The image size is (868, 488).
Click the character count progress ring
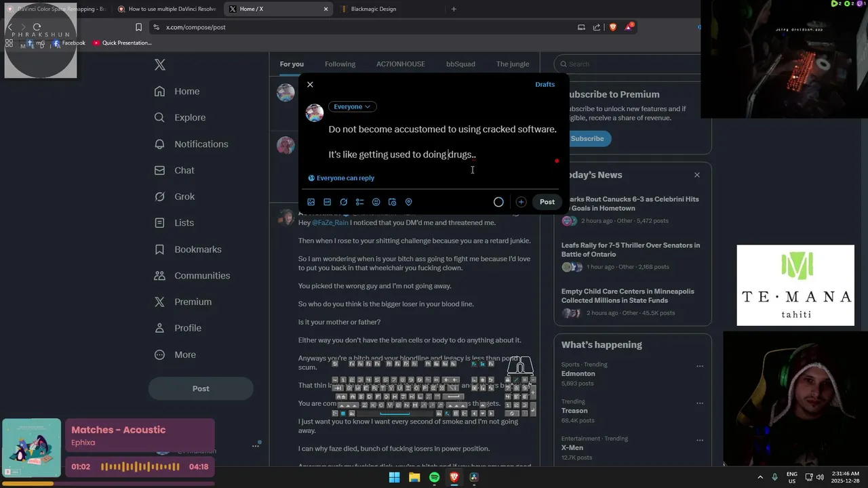click(498, 202)
